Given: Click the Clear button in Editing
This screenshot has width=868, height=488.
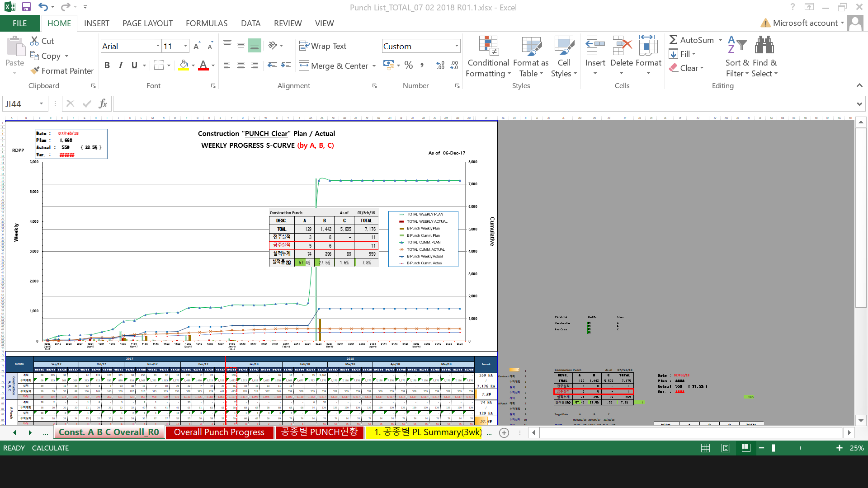Looking at the screenshot, I should tap(687, 68).
